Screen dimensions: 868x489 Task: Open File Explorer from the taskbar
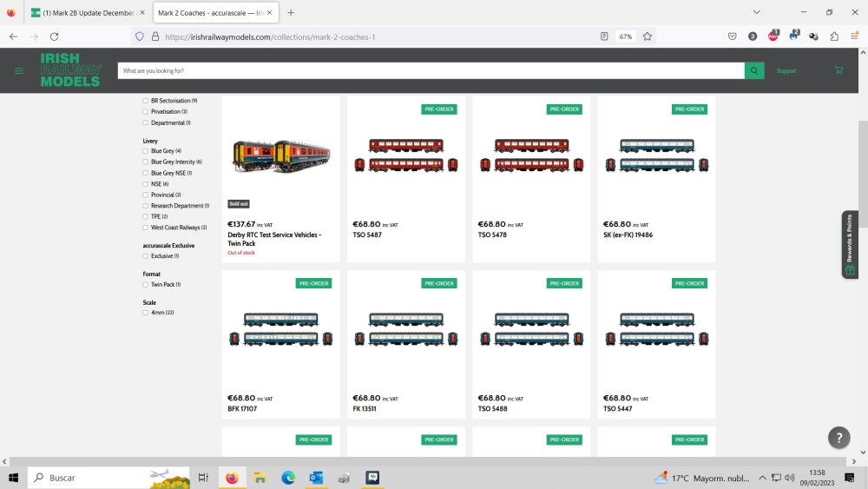pyautogui.click(x=260, y=478)
